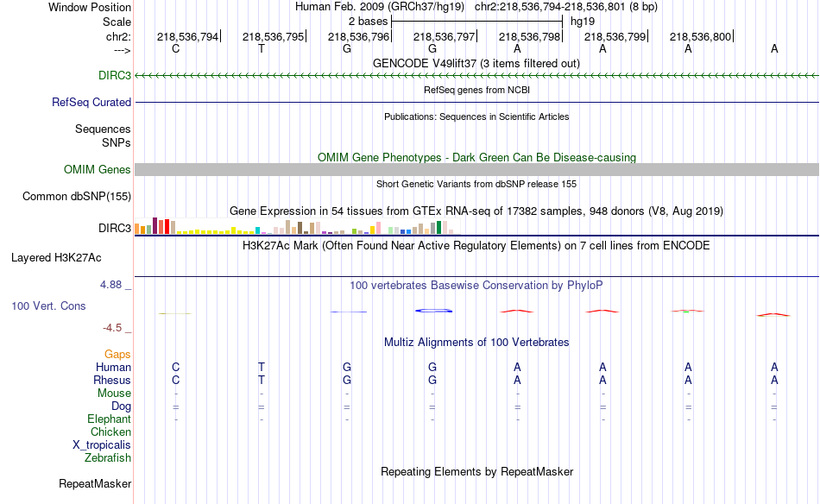820x504 pixels.
Task: Click position label 218,536,799
Action: click(x=615, y=36)
